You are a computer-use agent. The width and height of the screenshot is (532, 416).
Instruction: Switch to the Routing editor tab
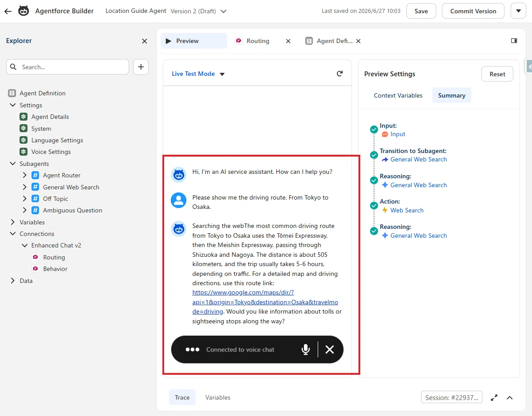click(257, 41)
